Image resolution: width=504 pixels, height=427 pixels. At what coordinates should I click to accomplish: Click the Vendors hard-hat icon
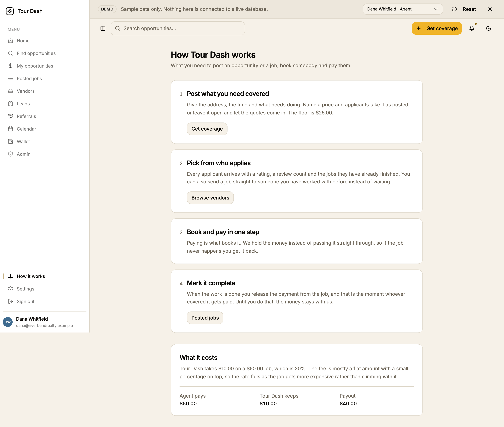(10, 91)
